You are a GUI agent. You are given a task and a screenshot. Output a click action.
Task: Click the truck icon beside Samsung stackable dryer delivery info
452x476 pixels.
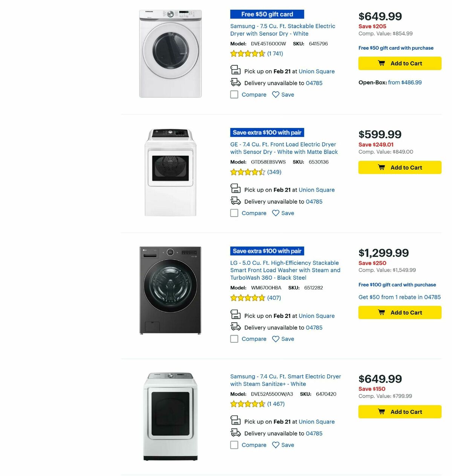pyautogui.click(x=235, y=82)
